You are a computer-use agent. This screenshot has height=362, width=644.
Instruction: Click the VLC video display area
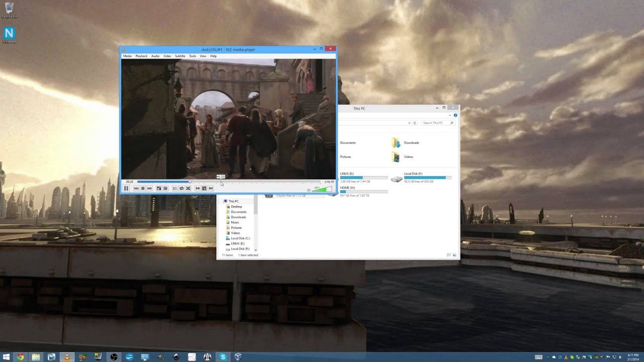pos(228,119)
